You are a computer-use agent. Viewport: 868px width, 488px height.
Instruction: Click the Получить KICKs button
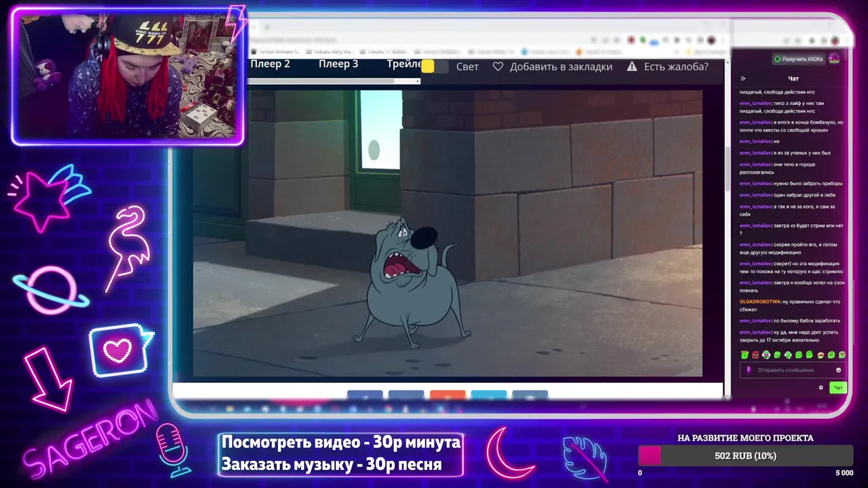(799, 59)
